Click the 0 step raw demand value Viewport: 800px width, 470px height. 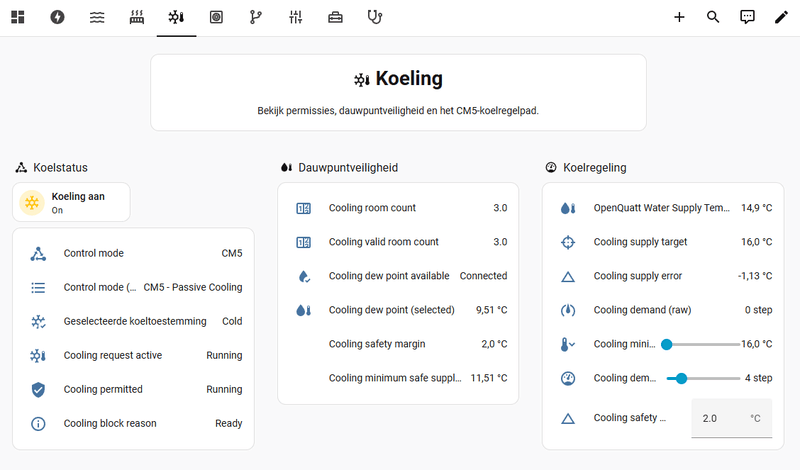[758, 310]
